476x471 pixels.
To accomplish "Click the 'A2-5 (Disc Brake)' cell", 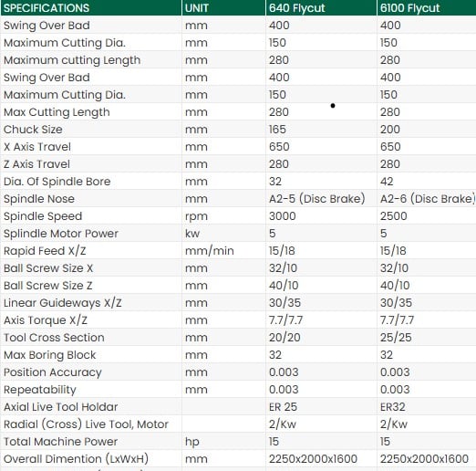I will (316, 199).
